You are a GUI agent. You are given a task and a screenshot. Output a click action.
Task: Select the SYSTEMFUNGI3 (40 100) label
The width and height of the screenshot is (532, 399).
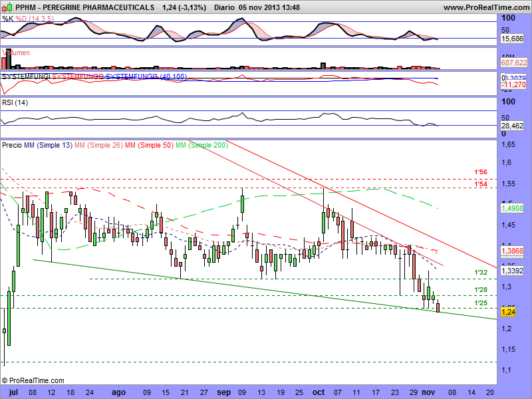[x=146, y=76]
